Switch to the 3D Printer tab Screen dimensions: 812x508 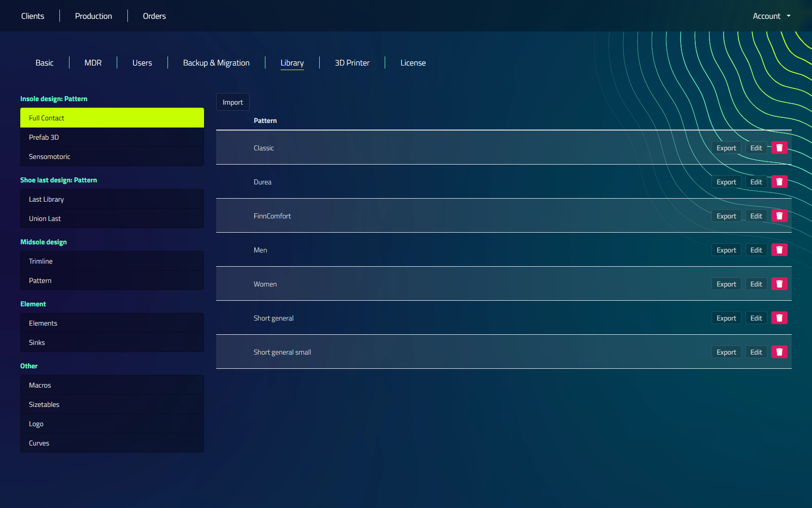(352, 63)
